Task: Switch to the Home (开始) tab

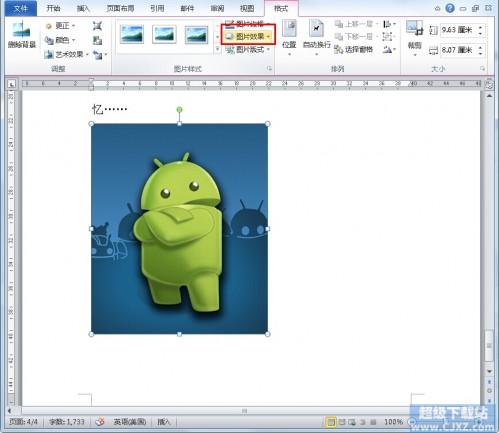Action: point(53,9)
